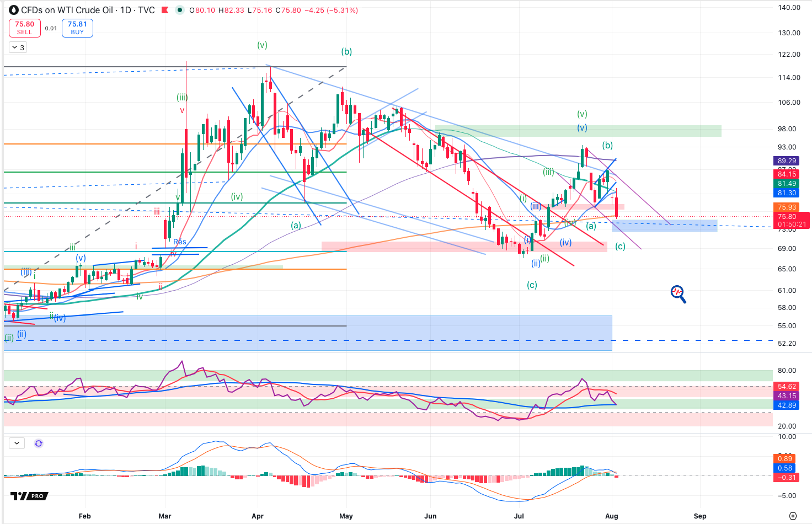The image size is (812, 524).
Task: Open chart settings gear at bottom right
Action: click(x=793, y=516)
